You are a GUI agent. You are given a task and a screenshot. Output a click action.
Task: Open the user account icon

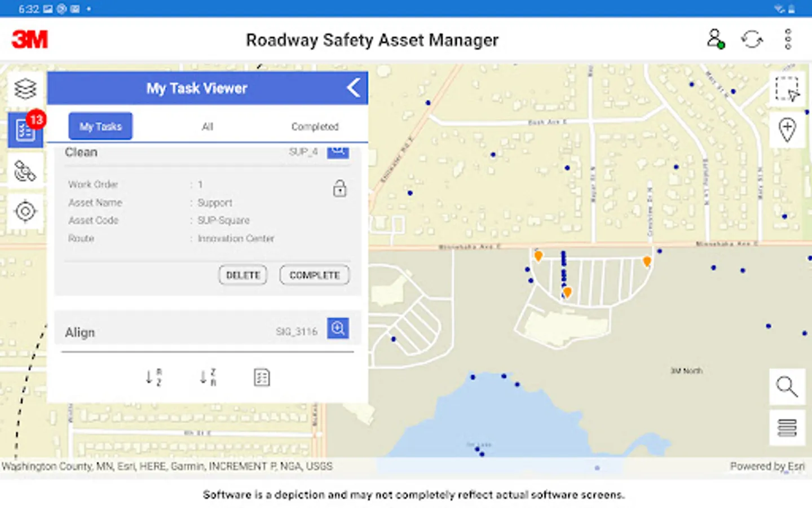coord(715,39)
